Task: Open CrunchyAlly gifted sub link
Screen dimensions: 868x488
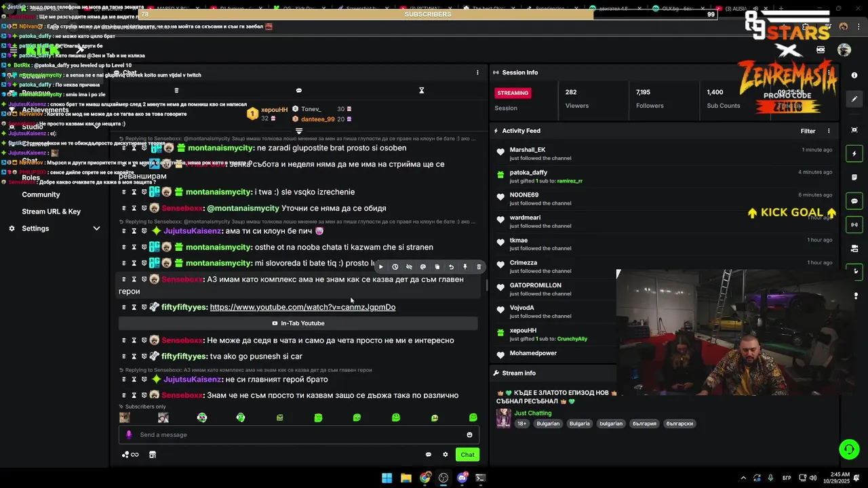Action: tap(572, 339)
